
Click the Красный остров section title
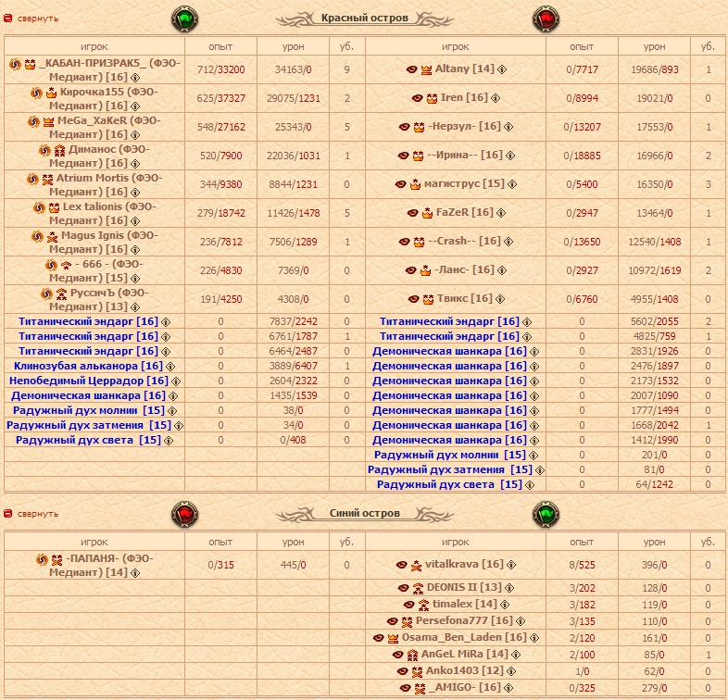click(365, 19)
